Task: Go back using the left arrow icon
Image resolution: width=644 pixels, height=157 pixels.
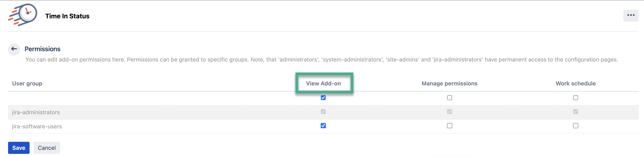Action: click(14, 49)
